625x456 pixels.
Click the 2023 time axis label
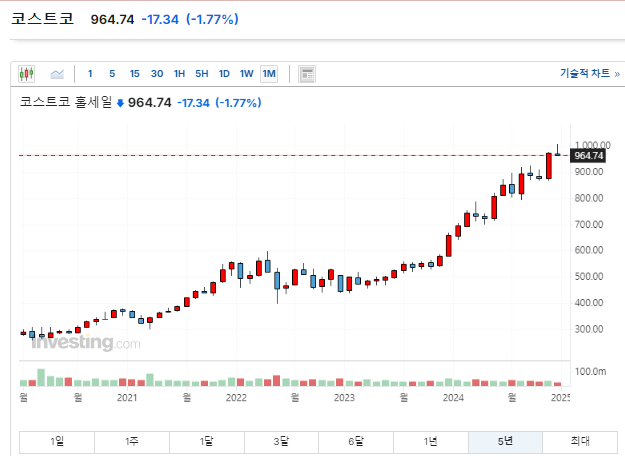tap(344, 397)
